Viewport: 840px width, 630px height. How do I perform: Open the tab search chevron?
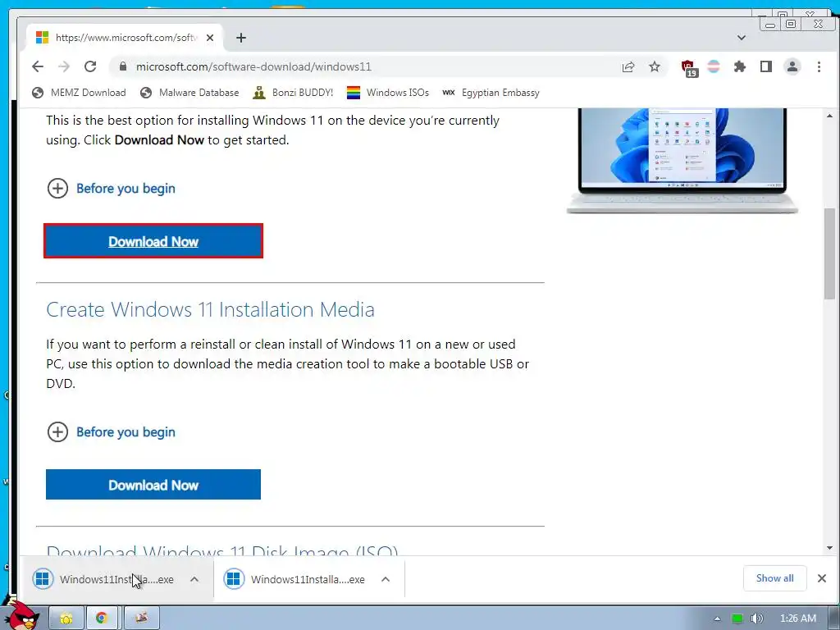pyautogui.click(x=742, y=38)
